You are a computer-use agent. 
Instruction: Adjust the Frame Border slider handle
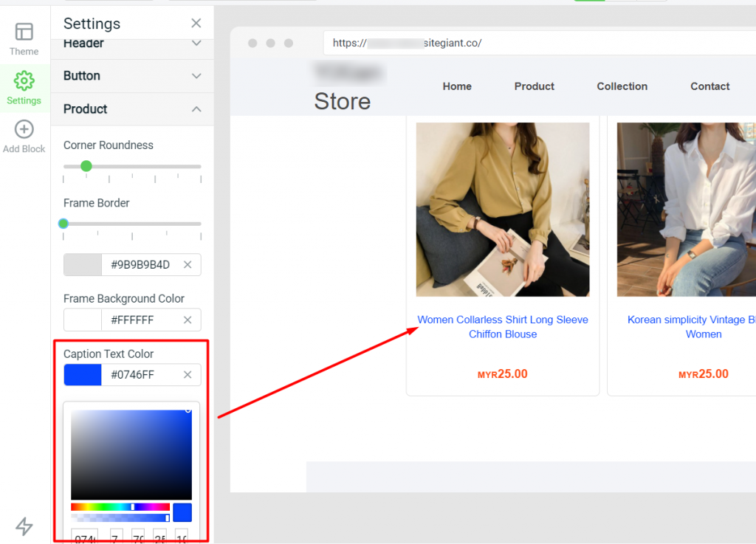tap(63, 224)
